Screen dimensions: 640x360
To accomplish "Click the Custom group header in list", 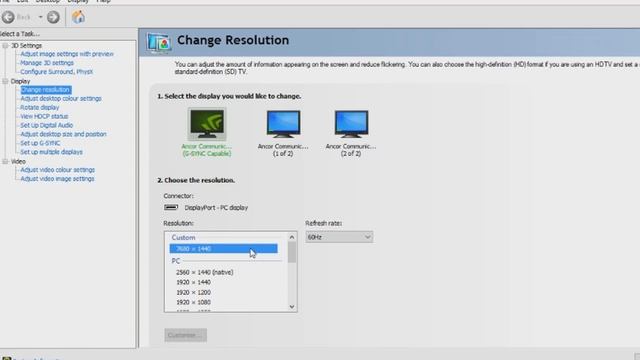I will coord(183,238).
